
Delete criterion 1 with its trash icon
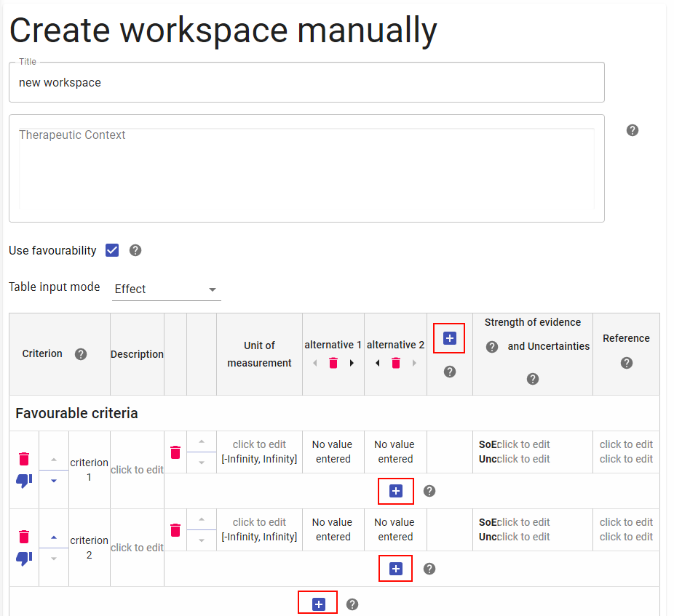click(24, 459)
